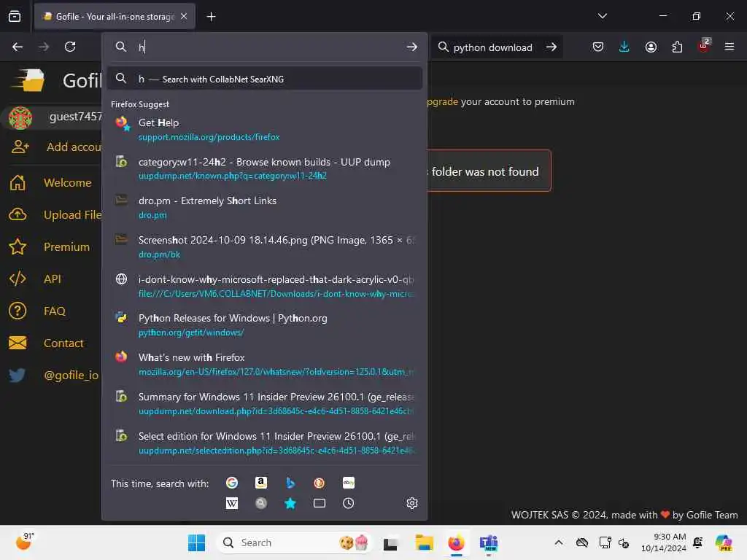Open the Windows Start menu
The image size is (747, 560).
196,542
